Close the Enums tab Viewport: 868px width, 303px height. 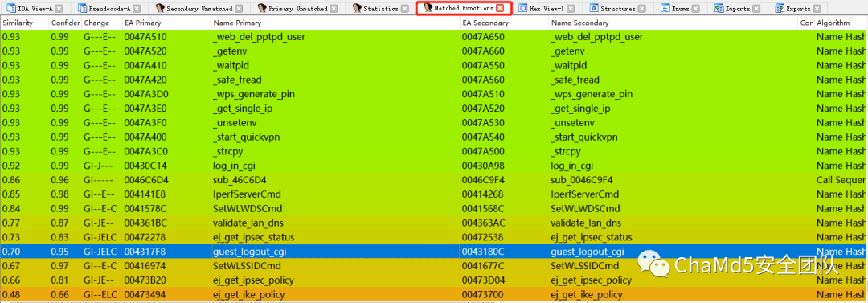coord(696,8)
